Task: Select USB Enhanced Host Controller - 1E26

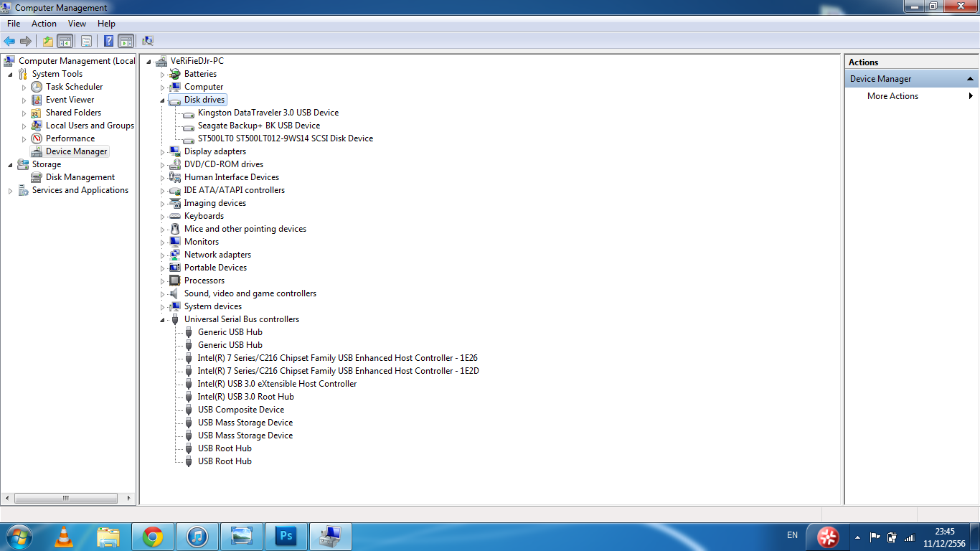Action: [338, 358]
